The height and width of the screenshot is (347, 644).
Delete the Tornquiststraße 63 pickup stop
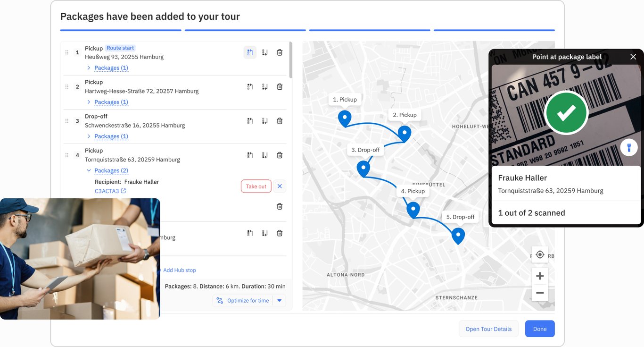click(x=280, y=155)
